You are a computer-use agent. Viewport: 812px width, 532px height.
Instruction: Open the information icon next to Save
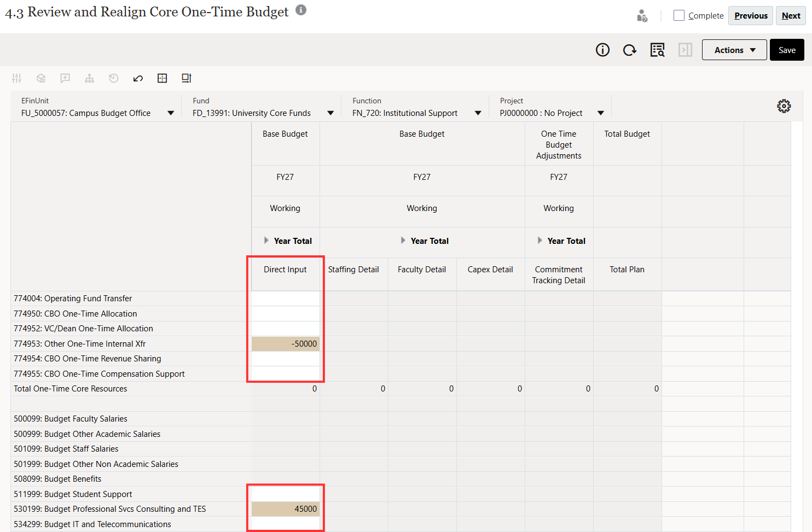tap(602, 50)
